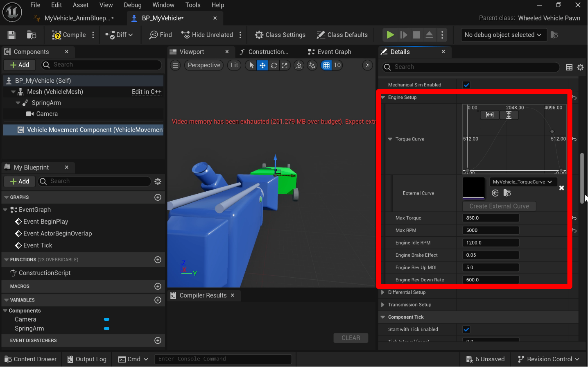Screen dimensions: 588x367
Task: Open Perspective view mode dropdown
Action: click(x=204, y=65)
